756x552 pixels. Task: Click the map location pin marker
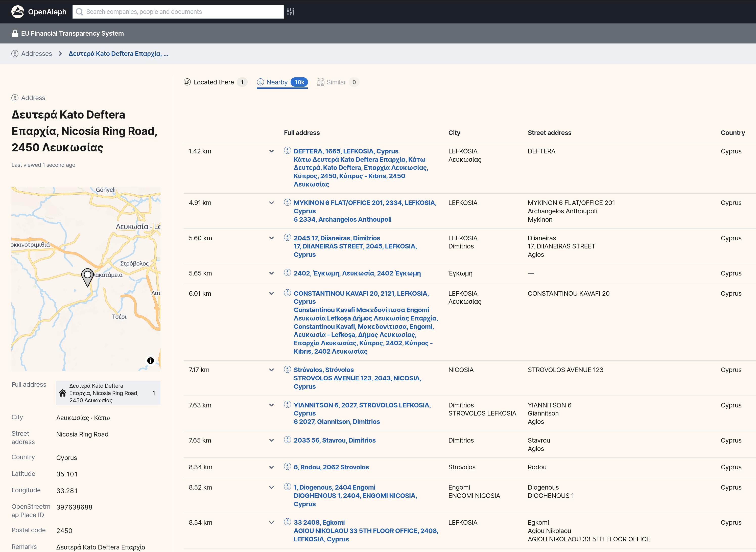(87, 277)
